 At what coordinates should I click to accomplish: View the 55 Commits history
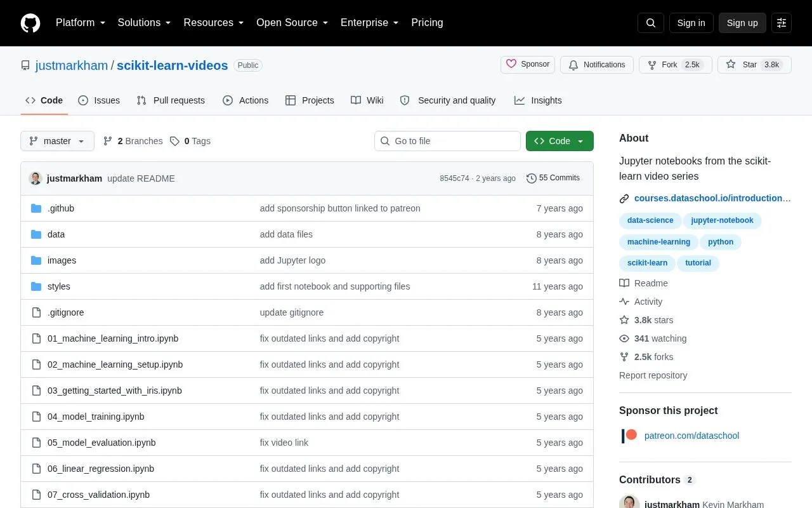point(553,178)
